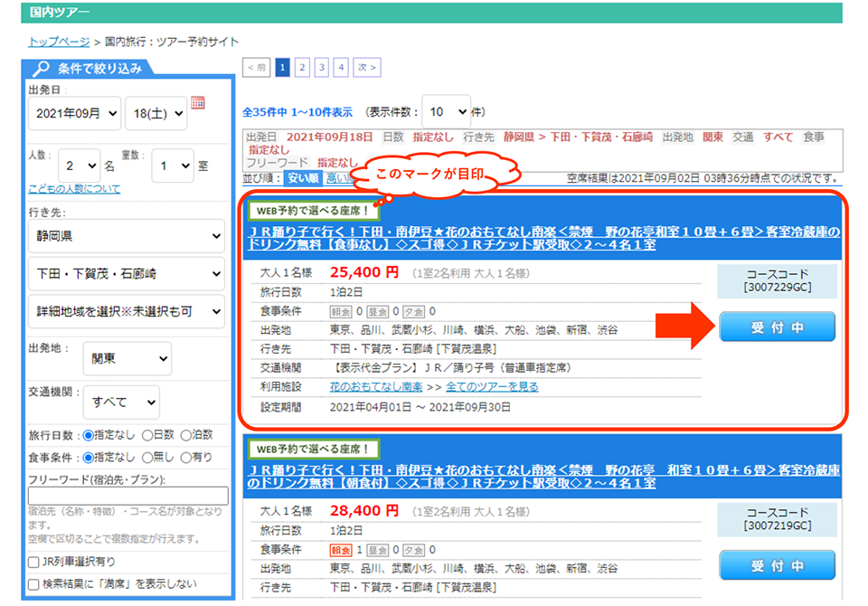The image size is (868, 606).
Task: Check the hide 満席 results checkbox
Action: (33, 585)
